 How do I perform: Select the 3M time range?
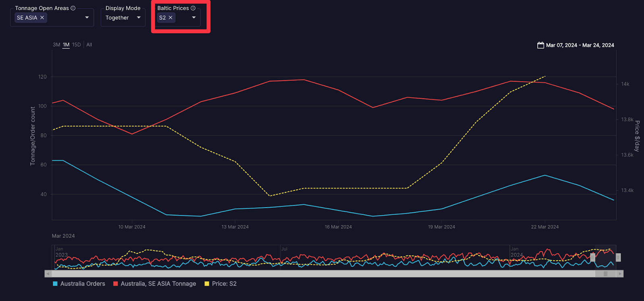click(56, 45)
